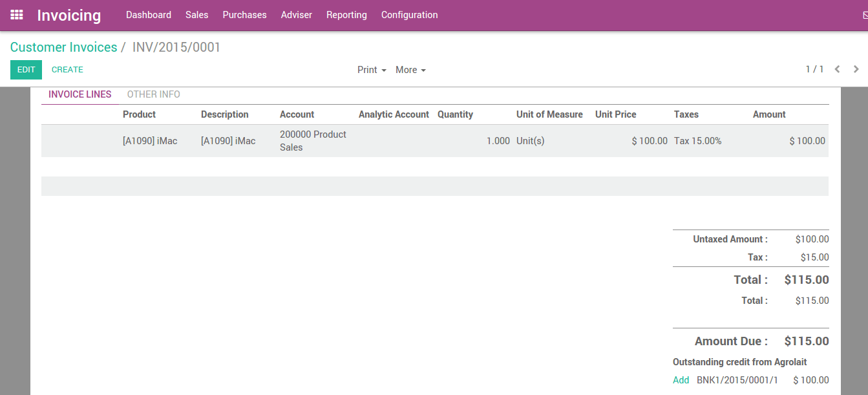Screen dimensions: 868x395
Task: Open the Configuration menu
Action: coord(409,14)
